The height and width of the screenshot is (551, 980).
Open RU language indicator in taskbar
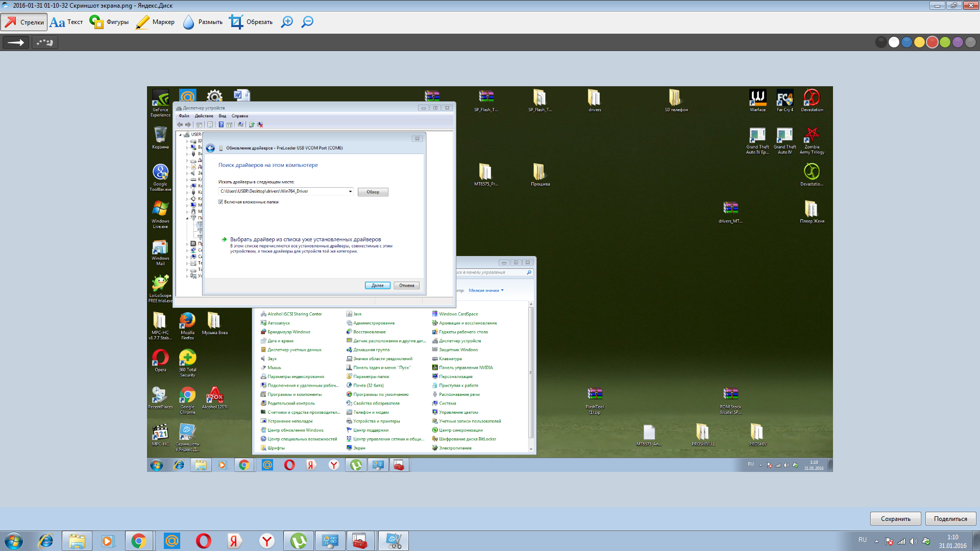(x=862, y=540)
